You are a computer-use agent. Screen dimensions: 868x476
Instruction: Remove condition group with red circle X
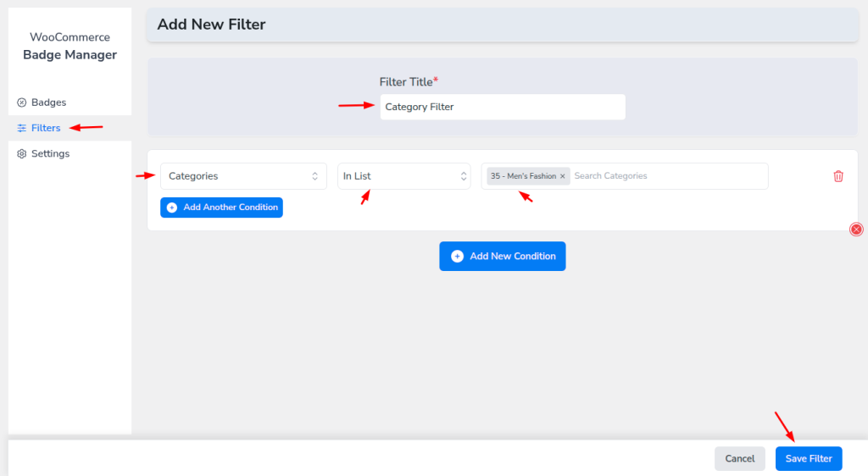pyautogui.click(x=856, y=230)
